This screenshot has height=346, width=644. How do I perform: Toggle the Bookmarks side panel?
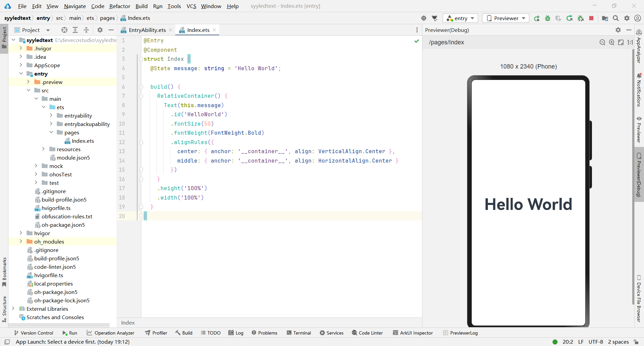pos(4,272)
